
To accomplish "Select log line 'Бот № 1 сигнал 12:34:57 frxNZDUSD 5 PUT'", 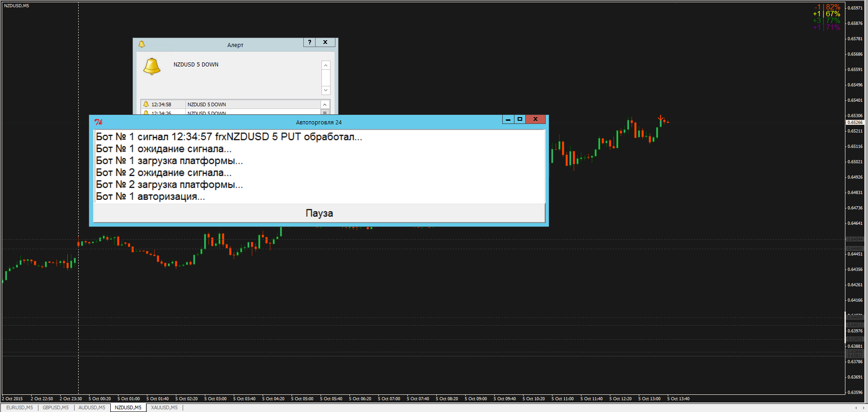I will (x=229, y=137).
